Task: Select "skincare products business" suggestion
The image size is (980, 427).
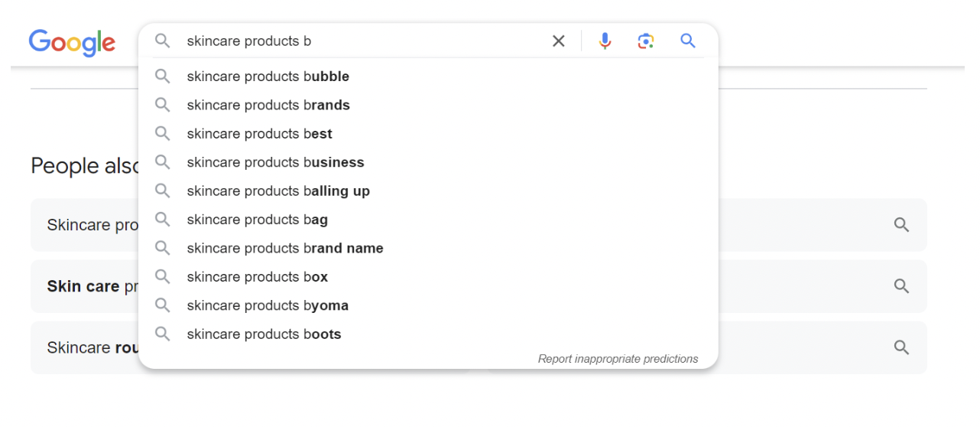Action: coord(275,162)
